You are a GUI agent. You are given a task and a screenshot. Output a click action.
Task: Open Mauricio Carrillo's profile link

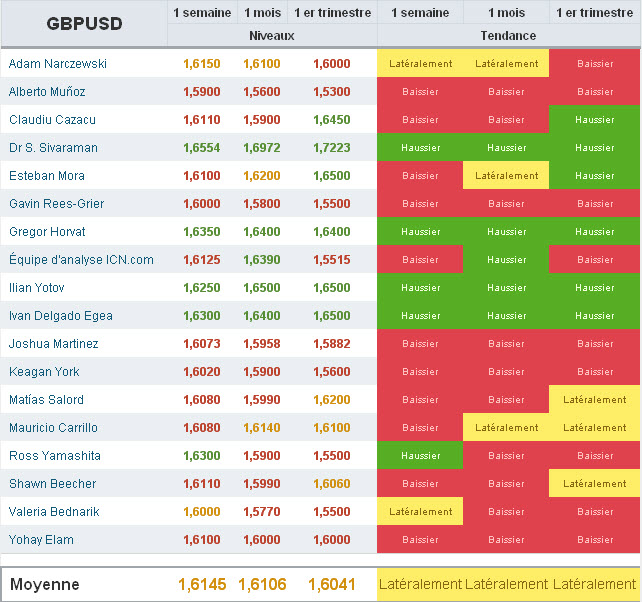coord(53,428)
